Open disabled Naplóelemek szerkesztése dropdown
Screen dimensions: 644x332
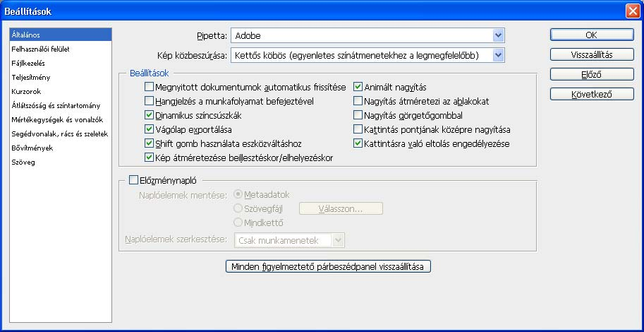pyautogui.click(x=289, y=240)
